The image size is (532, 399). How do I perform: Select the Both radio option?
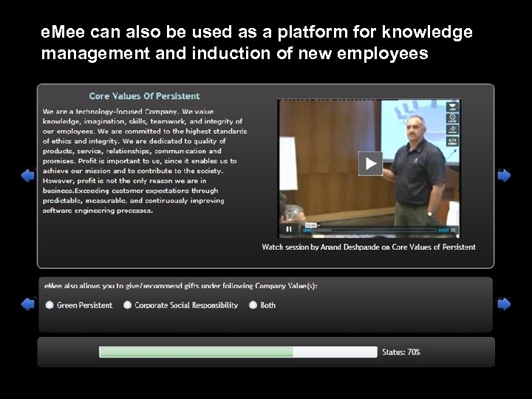coord(253,305)
